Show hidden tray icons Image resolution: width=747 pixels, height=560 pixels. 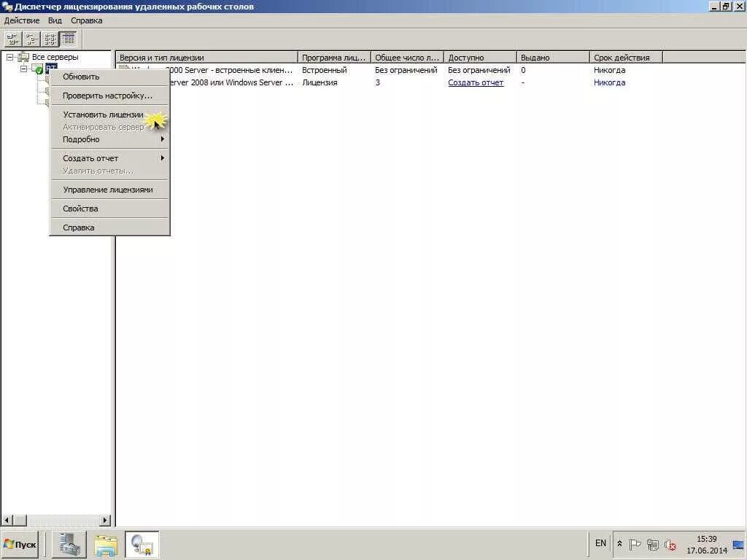pos(619,543)
